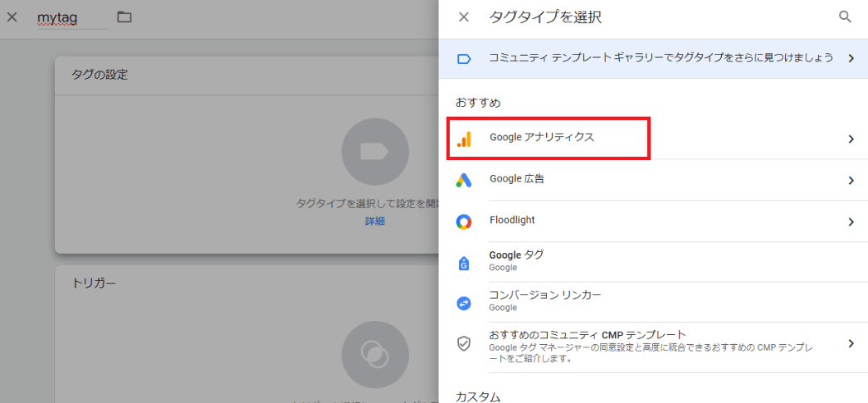Open search in tag type panel
Viewport: 868px width, 403px height.
pos(845,17)
